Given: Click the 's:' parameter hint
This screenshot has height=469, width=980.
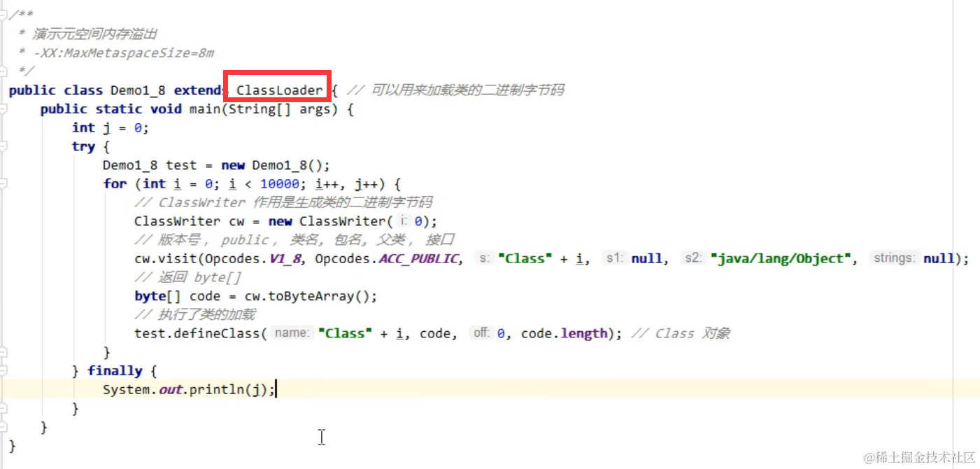Looking at the screenshot, I should coord(484,258).
